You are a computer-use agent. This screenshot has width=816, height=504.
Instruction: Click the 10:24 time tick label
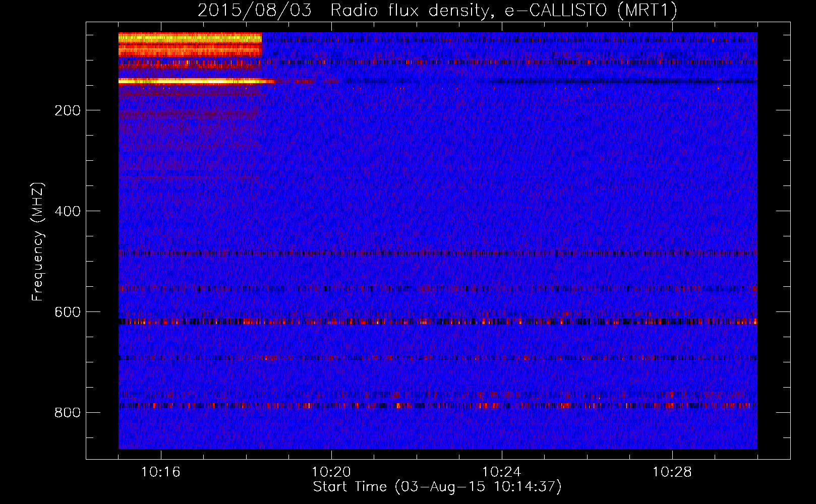tap(502, 472)
